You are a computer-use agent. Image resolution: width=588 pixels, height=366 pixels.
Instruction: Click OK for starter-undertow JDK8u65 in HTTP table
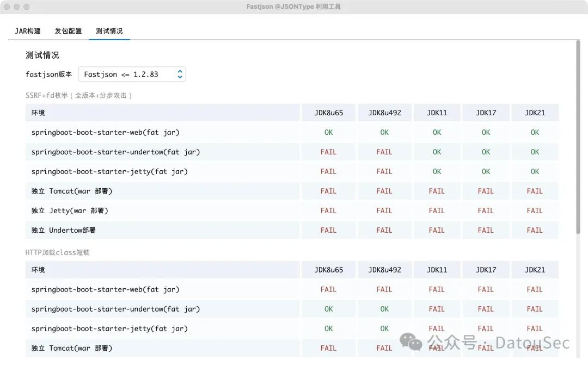tap(328, 309)
